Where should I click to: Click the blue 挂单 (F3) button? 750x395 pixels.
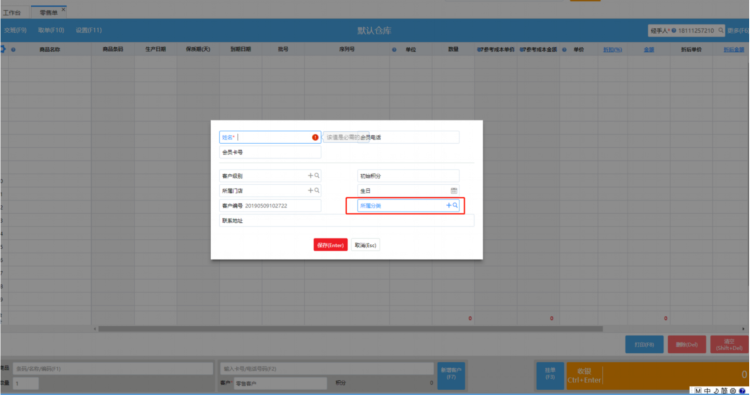click(x=550, y=375)
